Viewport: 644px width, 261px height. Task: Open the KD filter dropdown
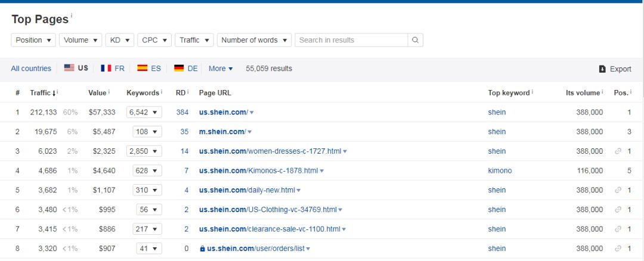tap(120, 40)
